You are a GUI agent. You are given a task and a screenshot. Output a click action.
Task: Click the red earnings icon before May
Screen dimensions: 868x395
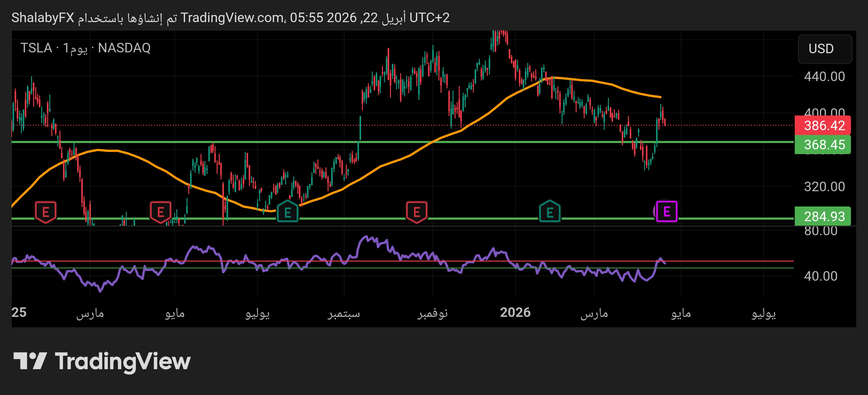coord(161,212)
